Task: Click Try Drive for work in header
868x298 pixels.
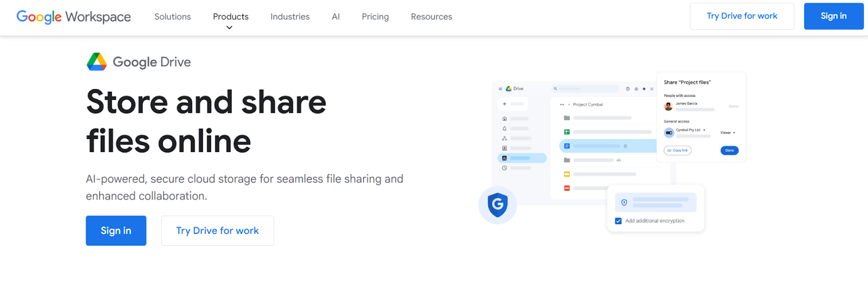Action: [742, 16]
